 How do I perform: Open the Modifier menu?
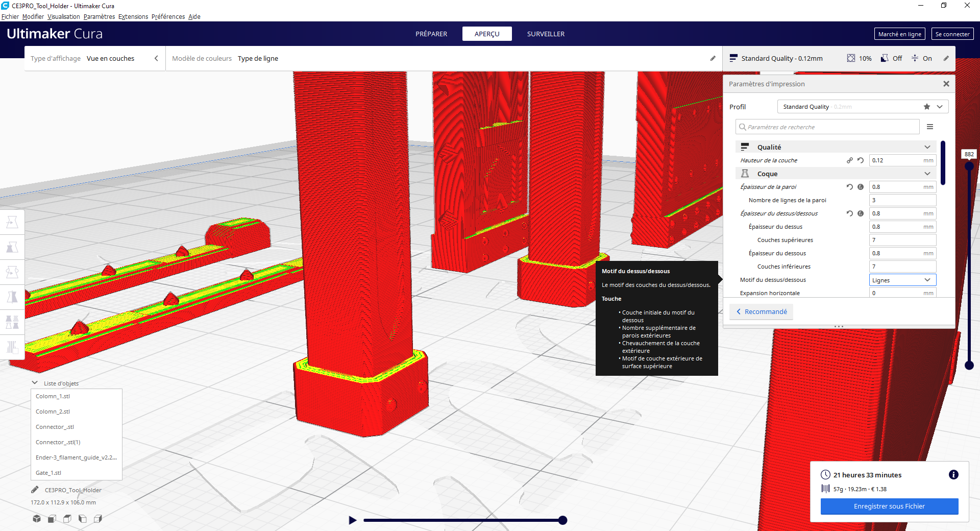[33, 16]
